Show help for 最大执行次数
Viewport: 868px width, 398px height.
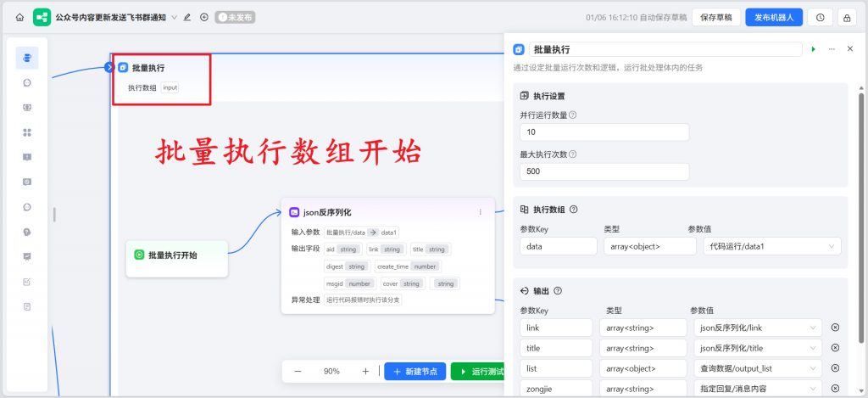tap(572, 154)
